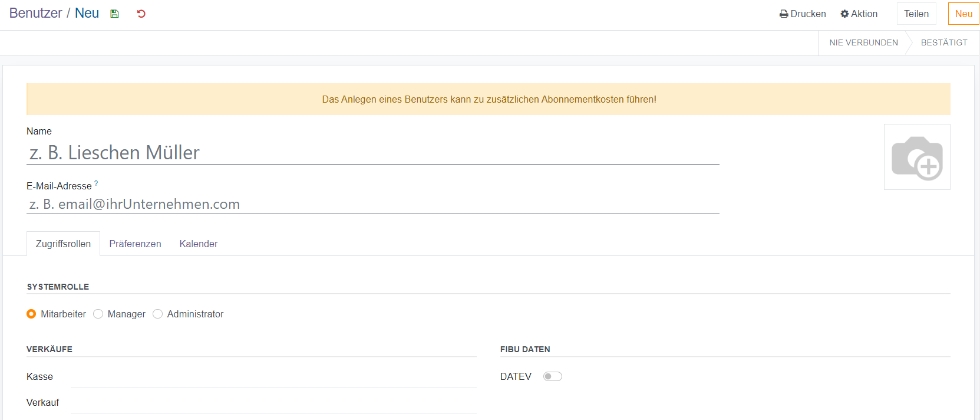Click the save record disk icon
Viewport: 980px width, 420px height.
(114, 14)
